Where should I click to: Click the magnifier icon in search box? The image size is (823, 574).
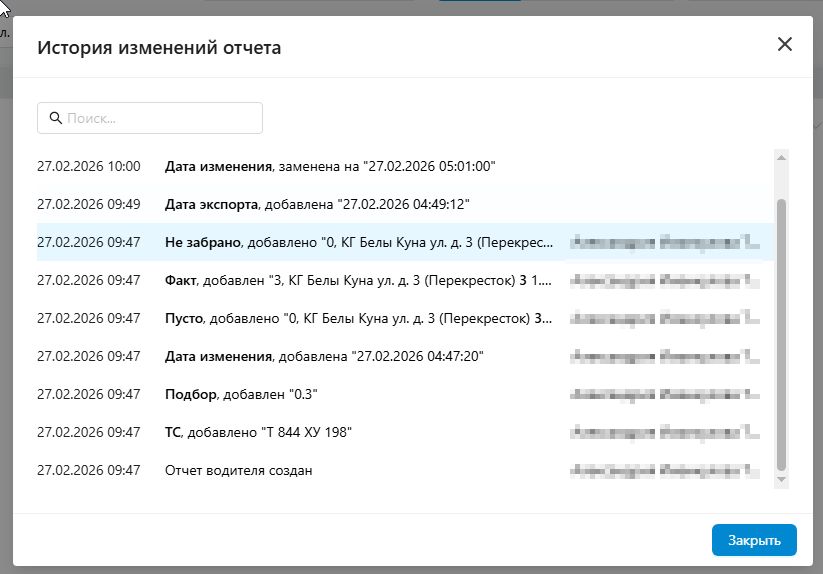click(53, 118)
